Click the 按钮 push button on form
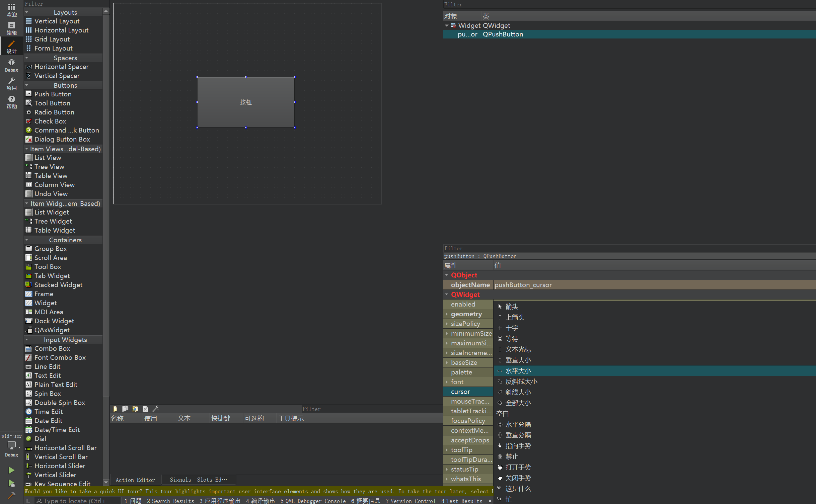 [245, 102]
